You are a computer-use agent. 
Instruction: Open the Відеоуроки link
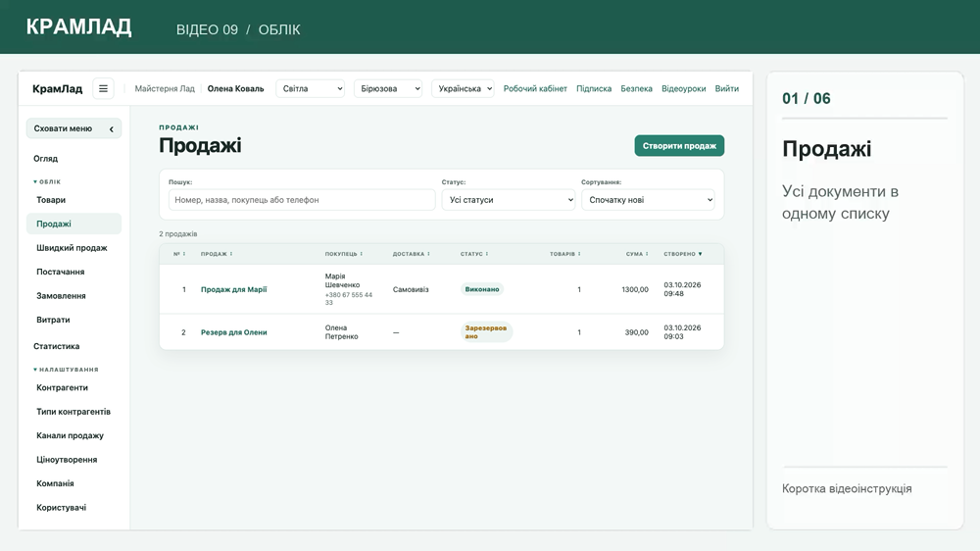(x=684, y=89)
